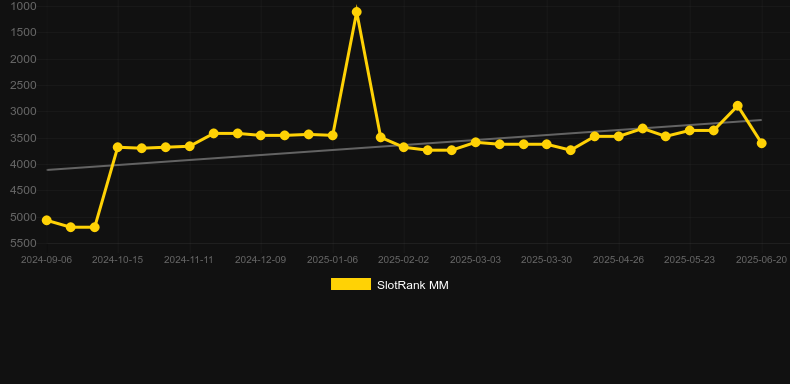
Task: Click the 2500 y-axis label
Action: pos(23,85)
